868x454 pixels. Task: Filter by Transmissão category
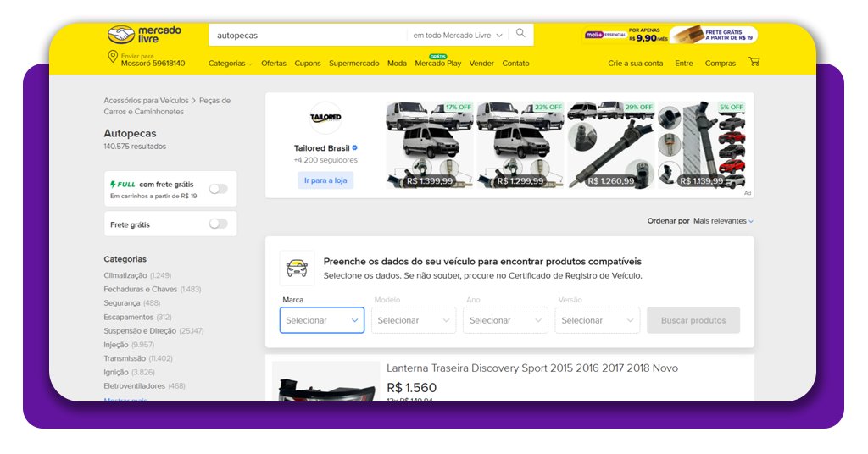pyautogui.click(x=138, y=358)
